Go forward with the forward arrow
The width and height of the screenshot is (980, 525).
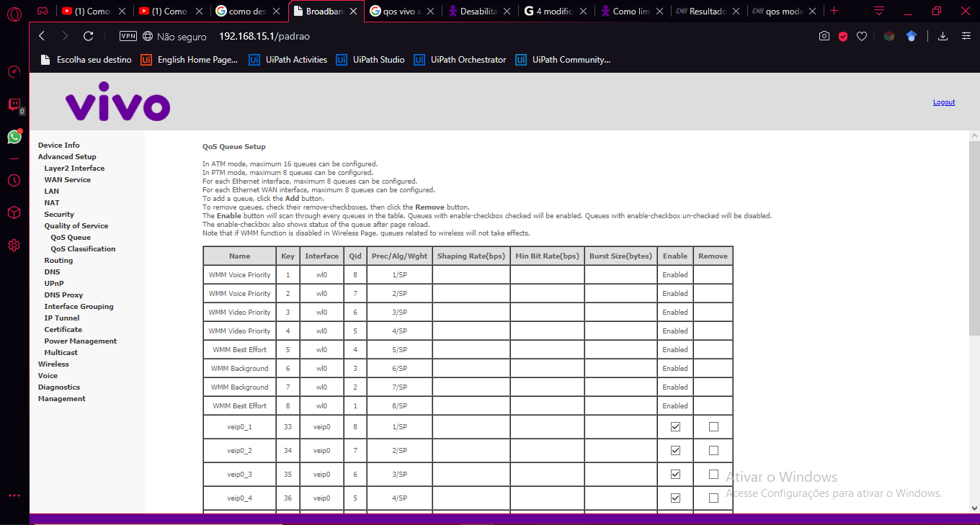[x=65, y=36]
